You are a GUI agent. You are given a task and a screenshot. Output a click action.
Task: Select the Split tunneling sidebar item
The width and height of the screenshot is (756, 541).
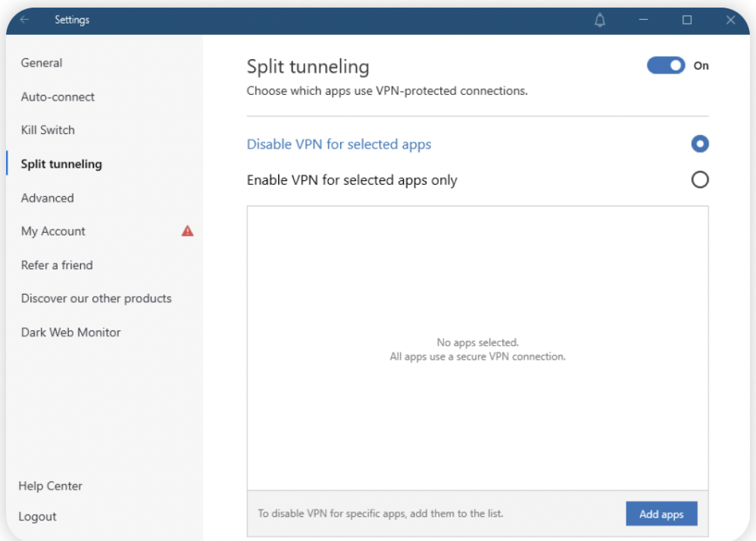tap(61, 164)
